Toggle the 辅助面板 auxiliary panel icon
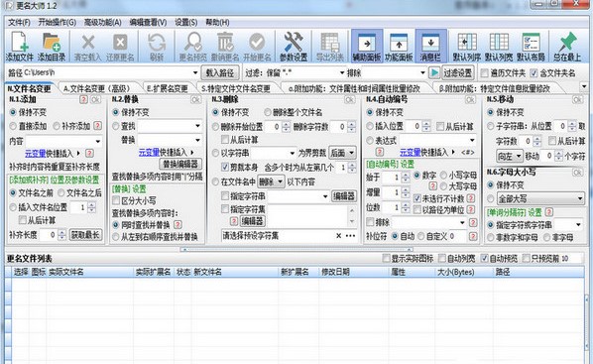 (367, 47)
